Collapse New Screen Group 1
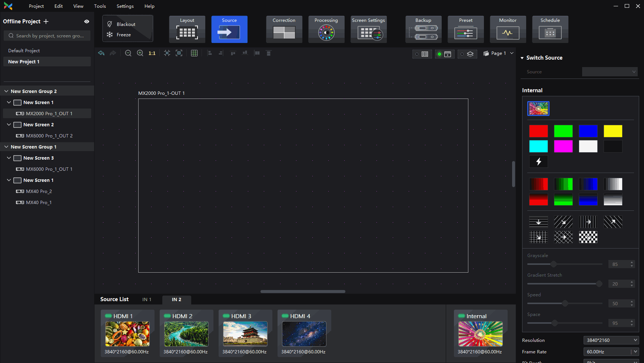This screenshot has width=644, height=363. click(6, 147)
